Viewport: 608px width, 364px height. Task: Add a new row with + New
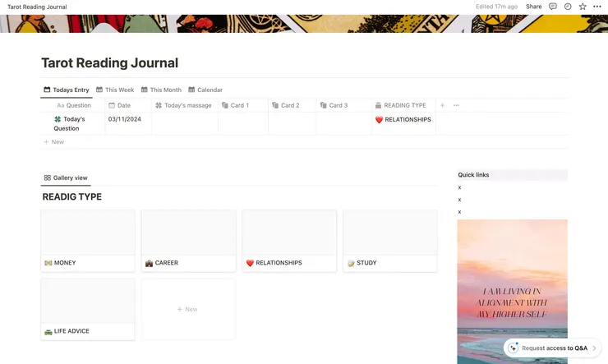pyautogui.click(x=54, y=142)
